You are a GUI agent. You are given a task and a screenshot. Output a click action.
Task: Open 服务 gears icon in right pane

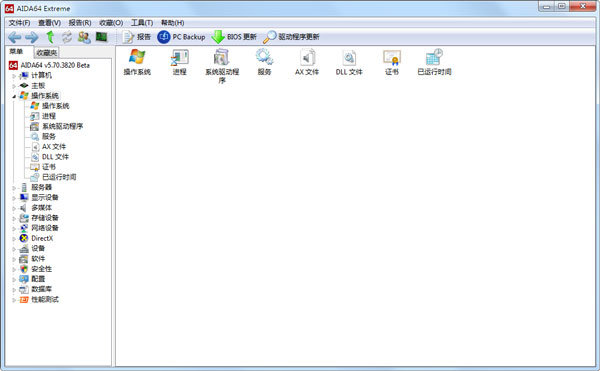tap(264, 62)
